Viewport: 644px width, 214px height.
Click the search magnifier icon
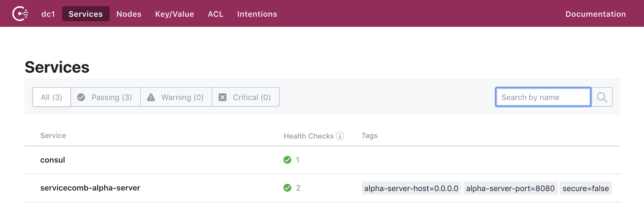point(602,97)
